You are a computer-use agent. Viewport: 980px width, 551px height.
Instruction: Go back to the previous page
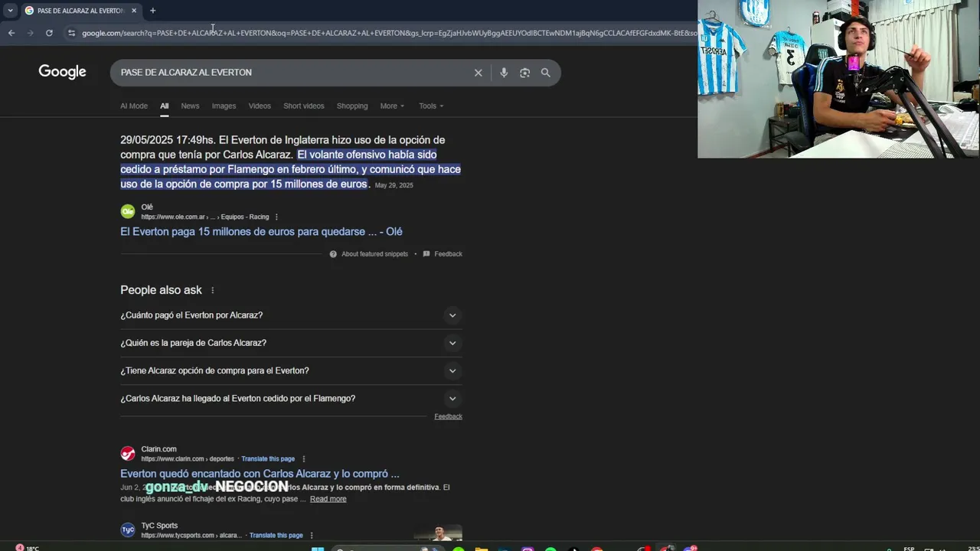(11, 33)
